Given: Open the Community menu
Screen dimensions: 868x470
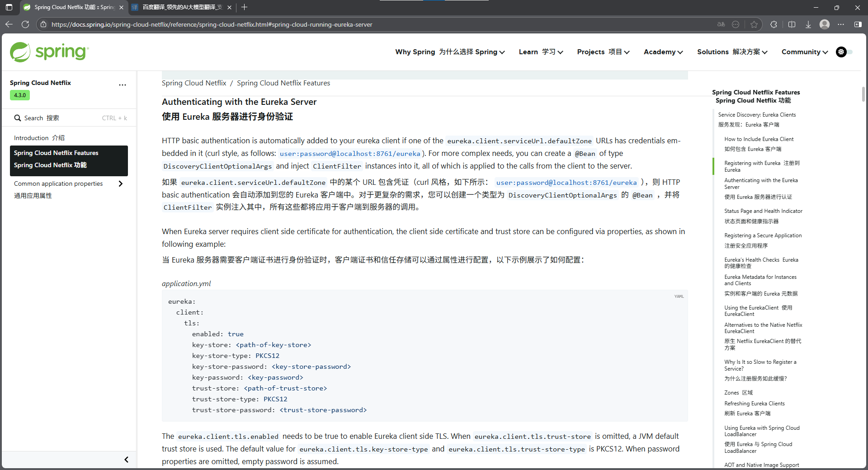Looking at the screenshot, I should click(x=804, y=52).
